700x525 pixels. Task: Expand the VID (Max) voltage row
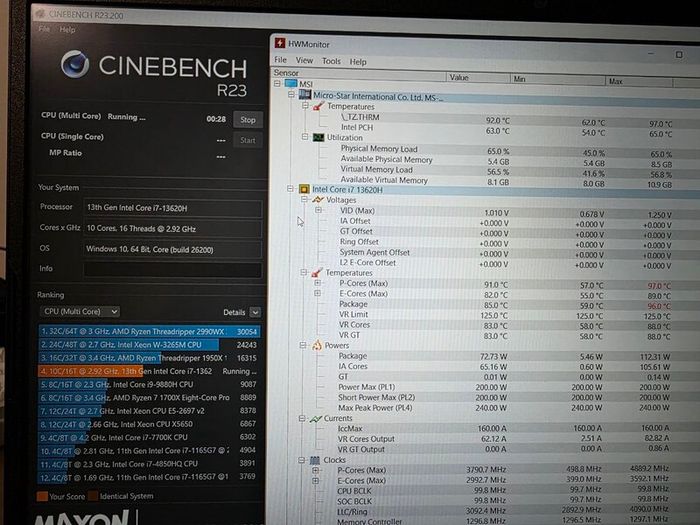(318, 210)
